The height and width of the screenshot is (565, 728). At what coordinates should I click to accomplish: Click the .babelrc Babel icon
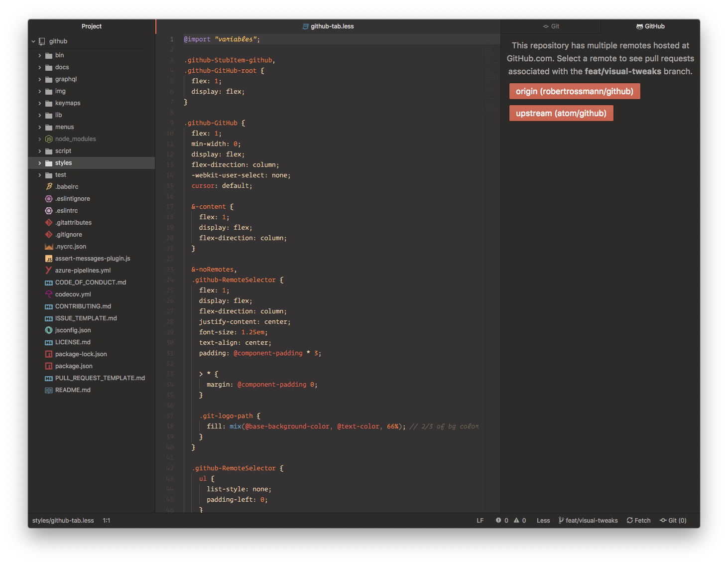point(49,187)
